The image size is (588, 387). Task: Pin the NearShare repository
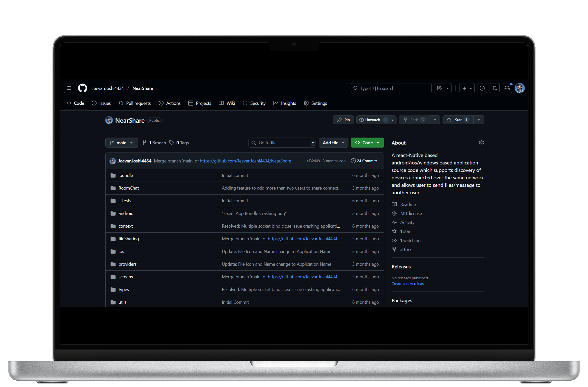(343, 120)
